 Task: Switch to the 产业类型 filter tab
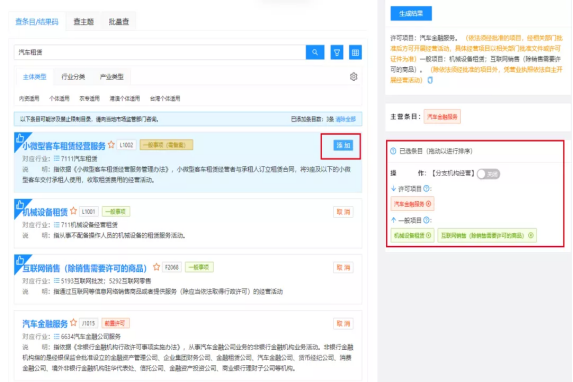111,77
